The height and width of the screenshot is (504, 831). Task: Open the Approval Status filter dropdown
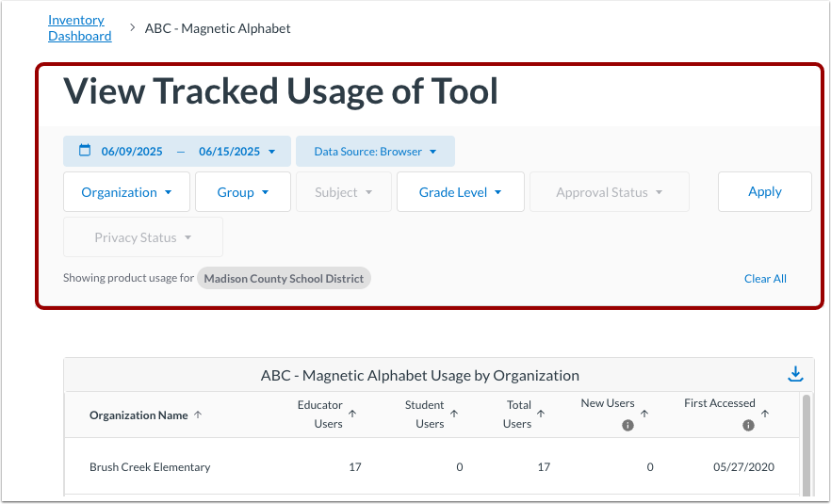[x=610, y=192]
